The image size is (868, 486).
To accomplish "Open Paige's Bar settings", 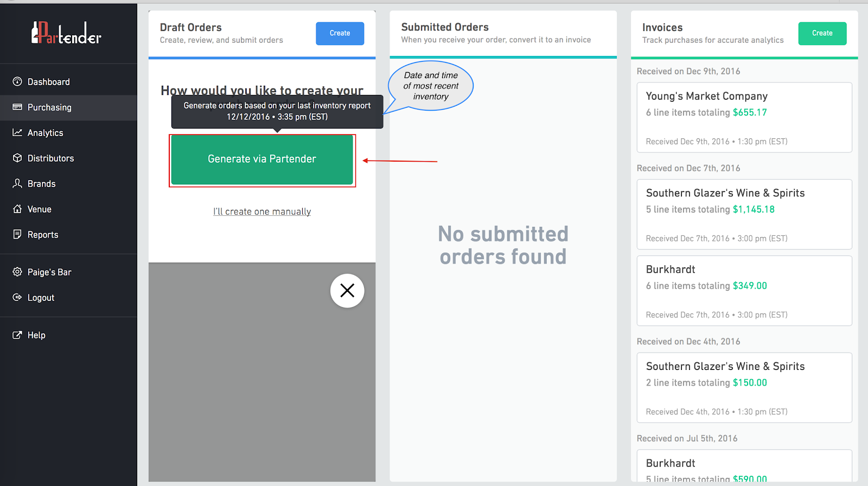I will point(68,272).
